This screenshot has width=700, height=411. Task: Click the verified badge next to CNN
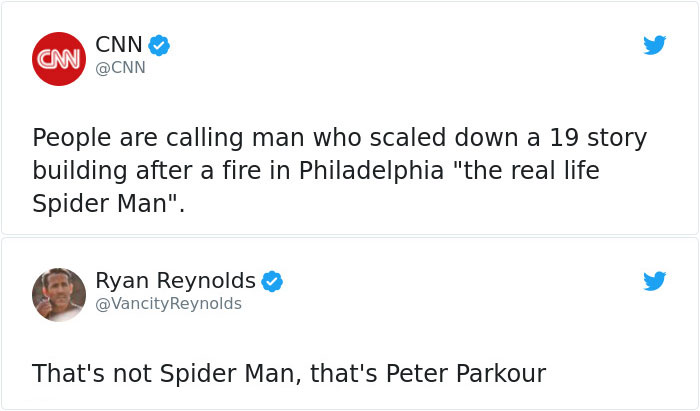tap(159, 45)
